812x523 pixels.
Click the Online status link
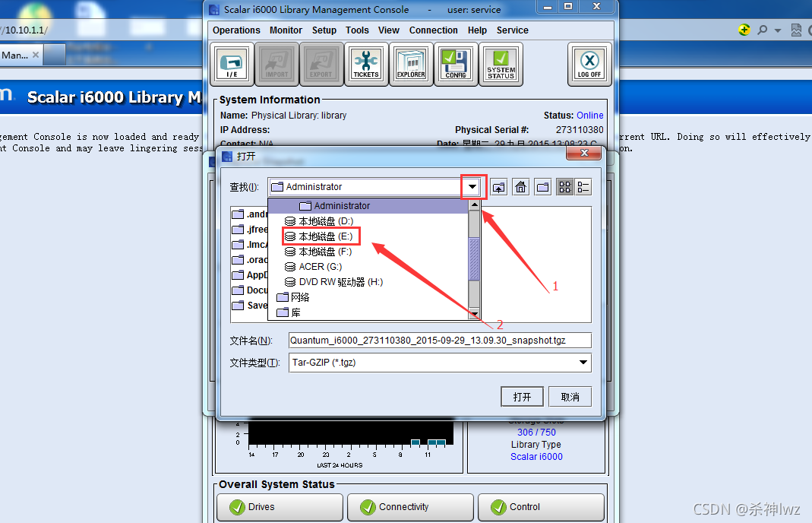(x=590, y=115)
